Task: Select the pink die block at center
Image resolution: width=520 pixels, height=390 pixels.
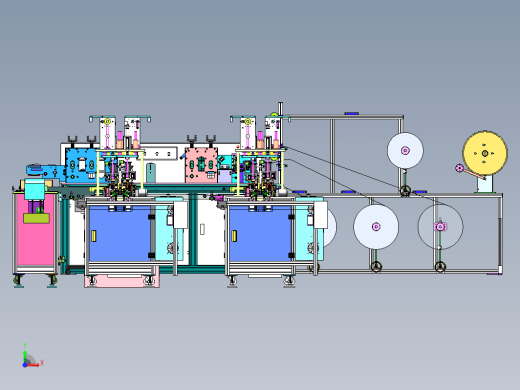Action: [201, 165]
